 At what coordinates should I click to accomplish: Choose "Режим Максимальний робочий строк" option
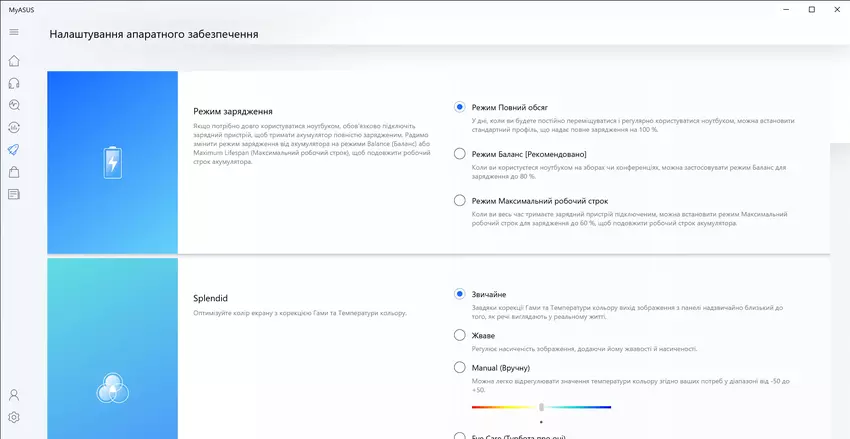(x=460, y=201)
